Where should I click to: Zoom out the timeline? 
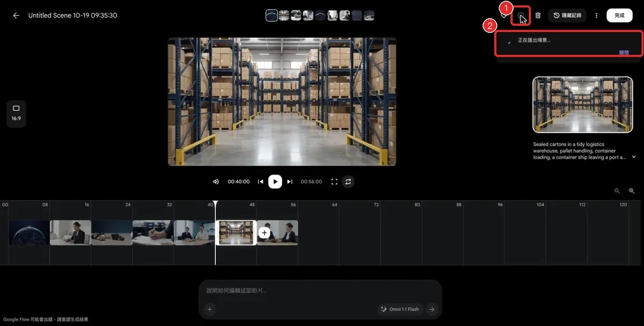point(617,191)
